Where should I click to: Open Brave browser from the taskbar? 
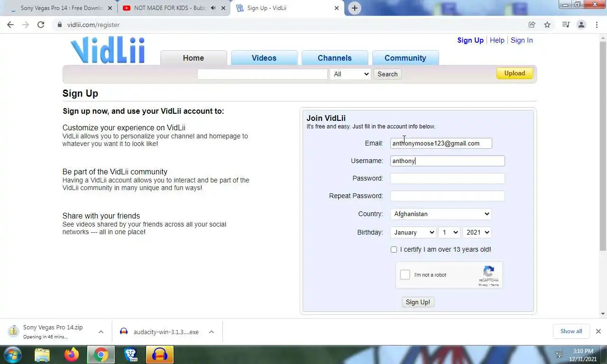(x=130, y=355)
